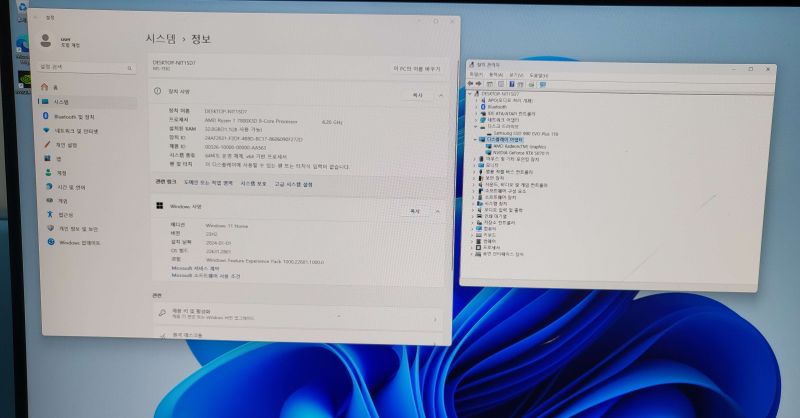The width and height of the screenshot is (800, 418).
Task: Click the 시간 및 언어 globe icon
Action: pos(49,187)
